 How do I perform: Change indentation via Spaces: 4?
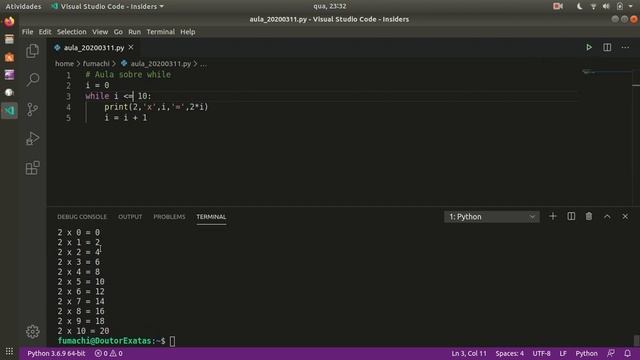510,353
